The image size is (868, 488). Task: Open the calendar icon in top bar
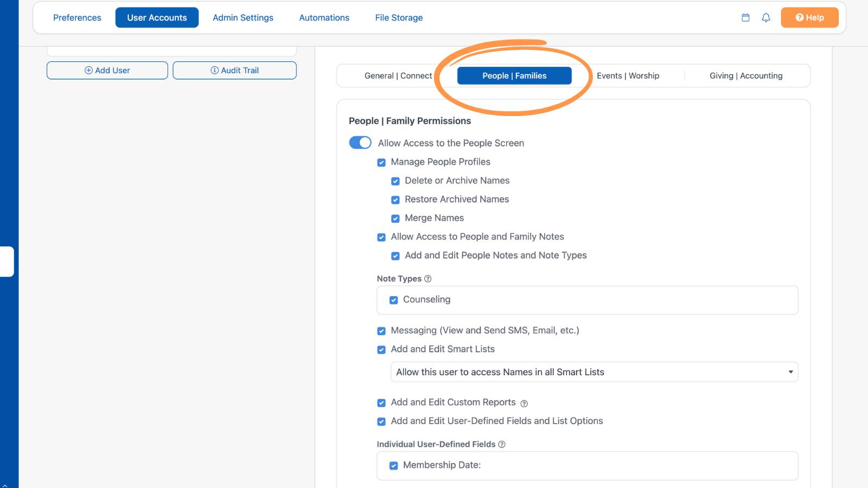(745, 17)
